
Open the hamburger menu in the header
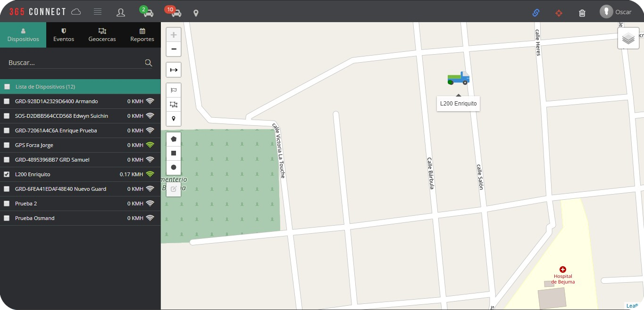(98, 12)
